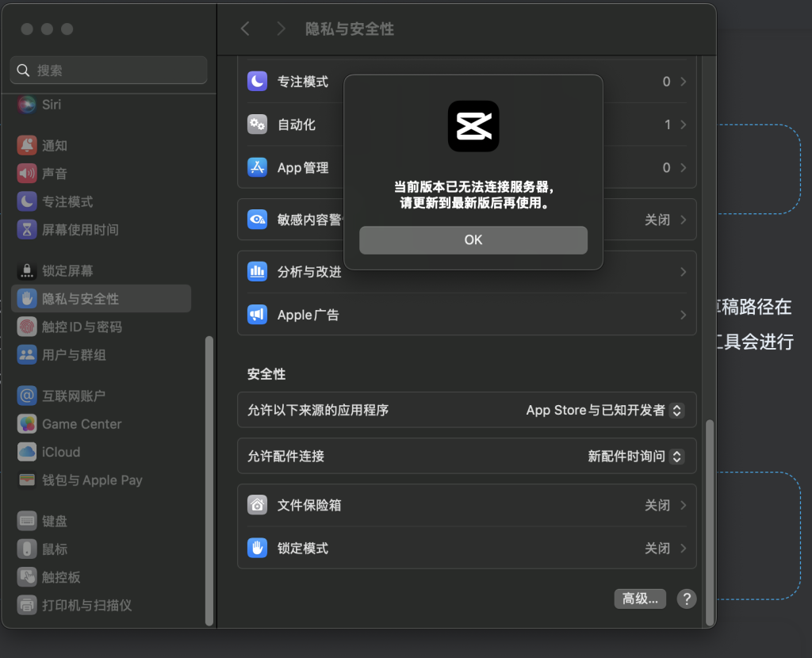
Task: Select the 敏感内容警告 eye icon
Action: pyautogui.click(x=256, y=220)
